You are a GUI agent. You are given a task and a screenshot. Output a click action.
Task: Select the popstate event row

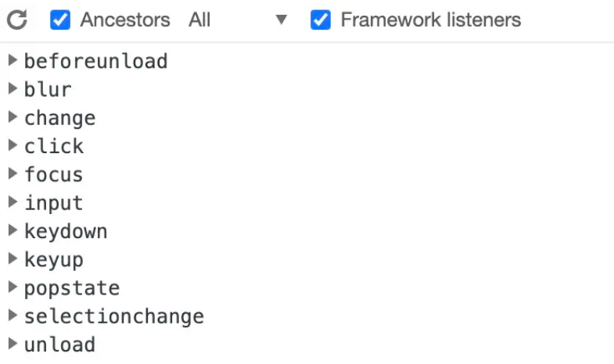tap(307, 287)
